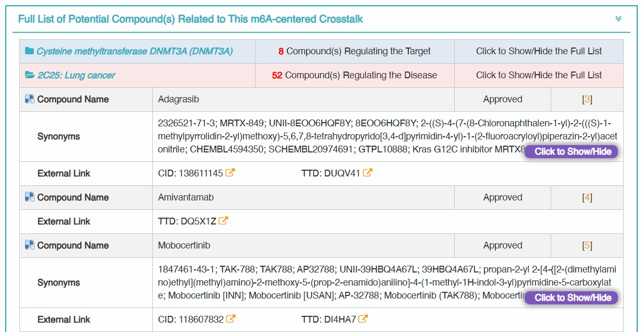Click the open folder icon beside Lung cancer
The height and width of the screenshot is (332, 644).
pos(30,75)
